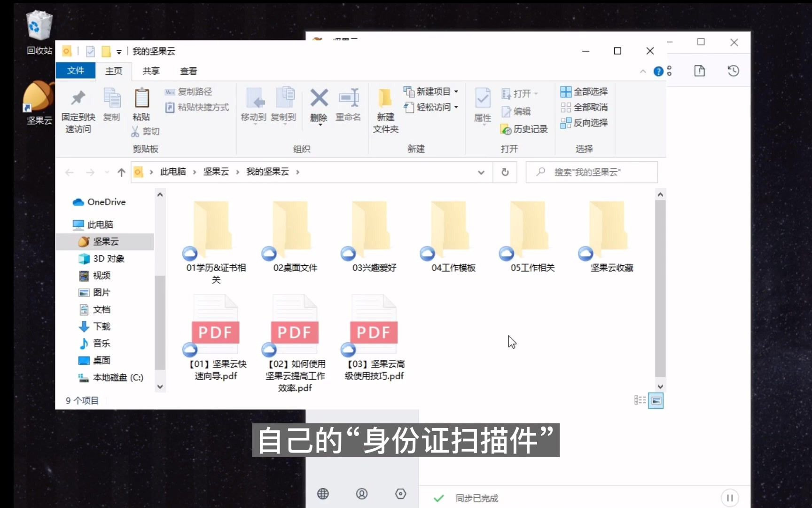
Task: Open settings gear in 坚果云 window
Action: point(400,493)
